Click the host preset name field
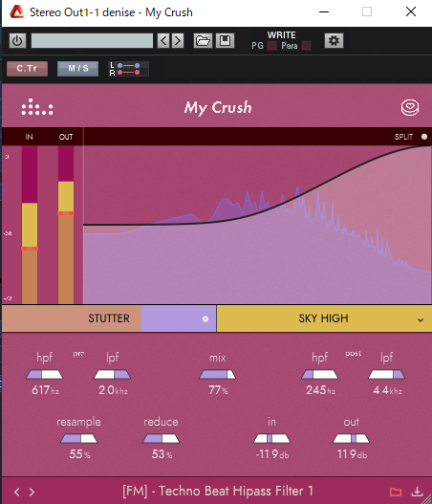 [92, 41]
